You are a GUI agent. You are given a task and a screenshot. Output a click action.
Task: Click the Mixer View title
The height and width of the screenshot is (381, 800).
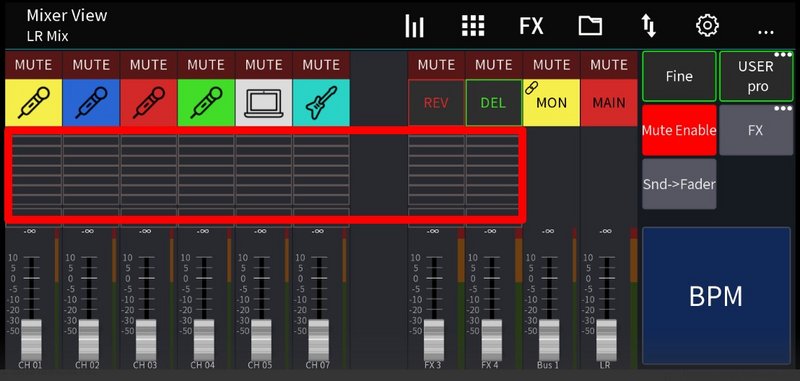(x=67, y=15)
